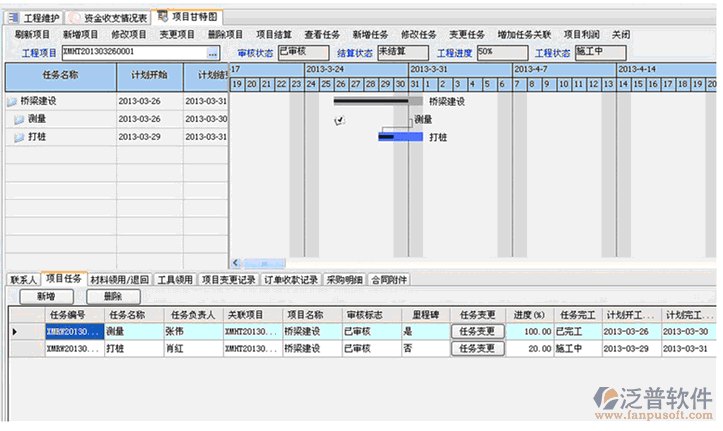
Task: Click the row indicator arrow in task grid
Action: [x=13, y=331]
